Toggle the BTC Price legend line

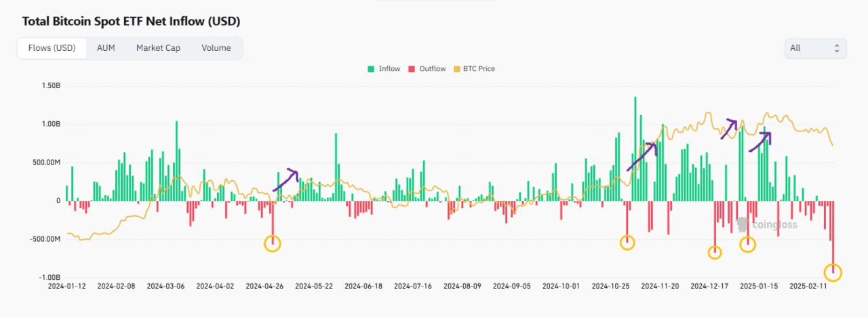coord(473,69)
